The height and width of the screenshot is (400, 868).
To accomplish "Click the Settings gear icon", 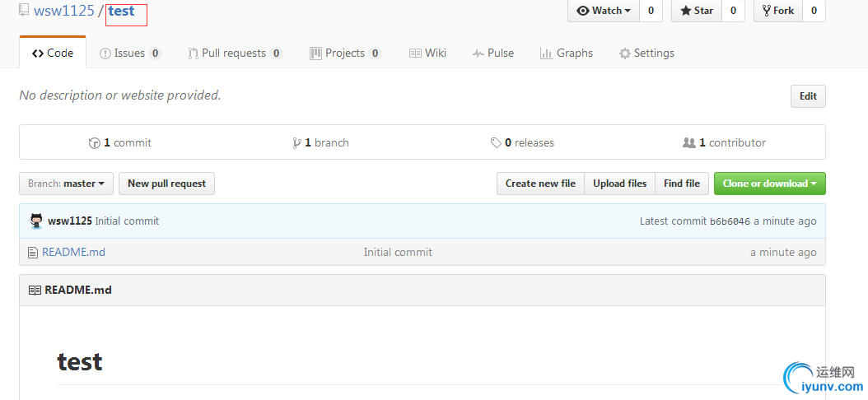I will 625,53.
